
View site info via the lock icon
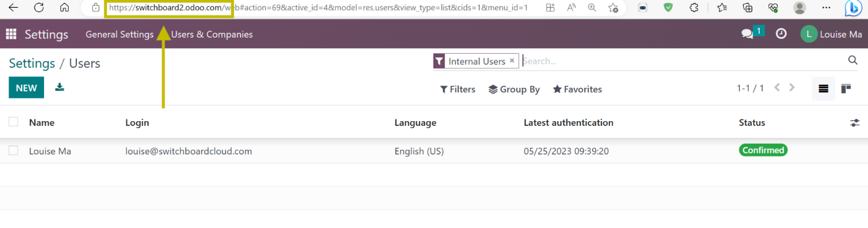point(95,8)
